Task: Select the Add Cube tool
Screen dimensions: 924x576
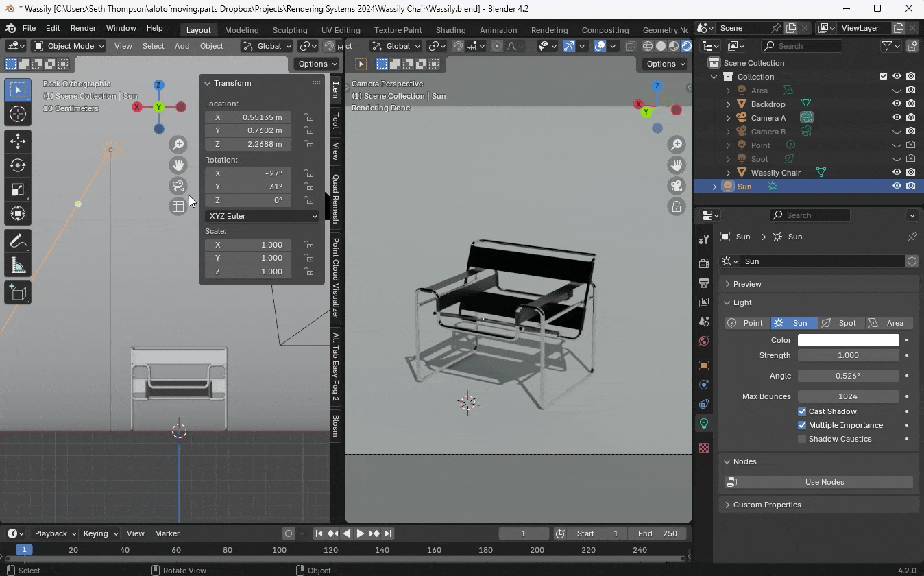Action: (18, 293)
